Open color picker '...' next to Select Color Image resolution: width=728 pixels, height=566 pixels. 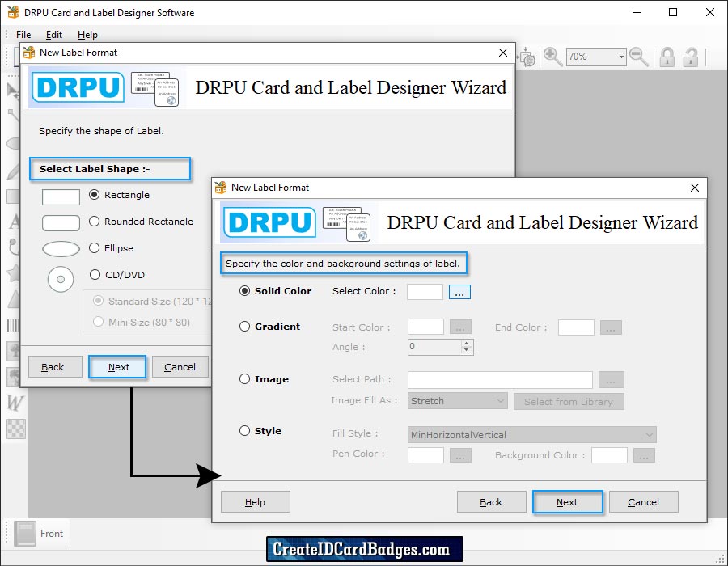pos(459,292)
